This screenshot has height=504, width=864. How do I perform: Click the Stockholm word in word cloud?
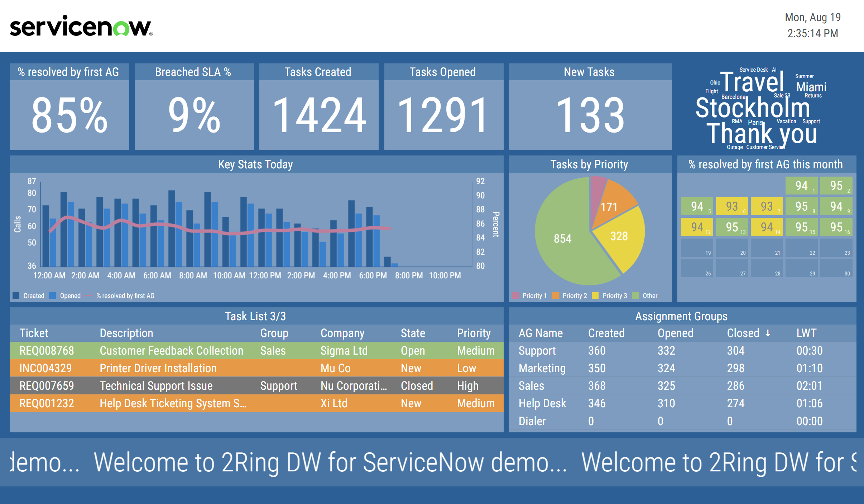(752, 108)
